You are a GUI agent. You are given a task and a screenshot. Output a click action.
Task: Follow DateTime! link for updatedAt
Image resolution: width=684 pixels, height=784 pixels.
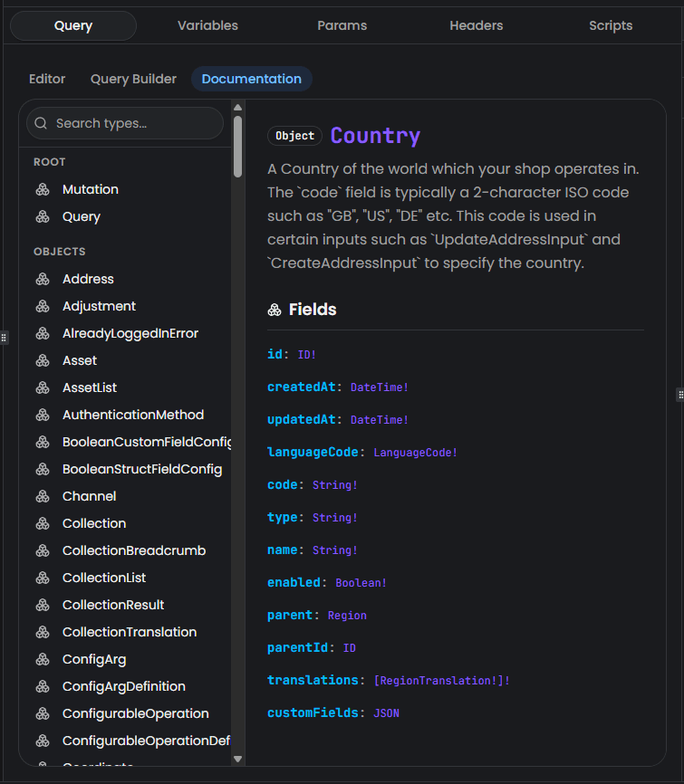pyautogui.click(x=380, y=419)
